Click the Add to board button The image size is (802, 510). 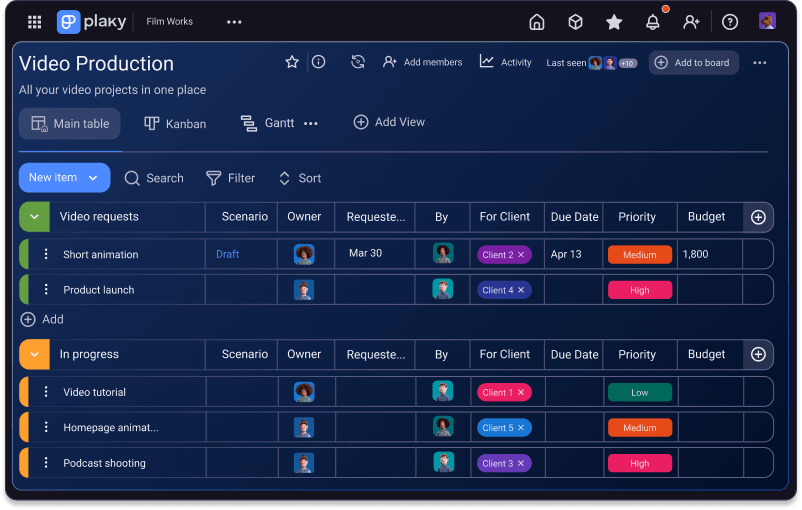[x=693, y=63]
